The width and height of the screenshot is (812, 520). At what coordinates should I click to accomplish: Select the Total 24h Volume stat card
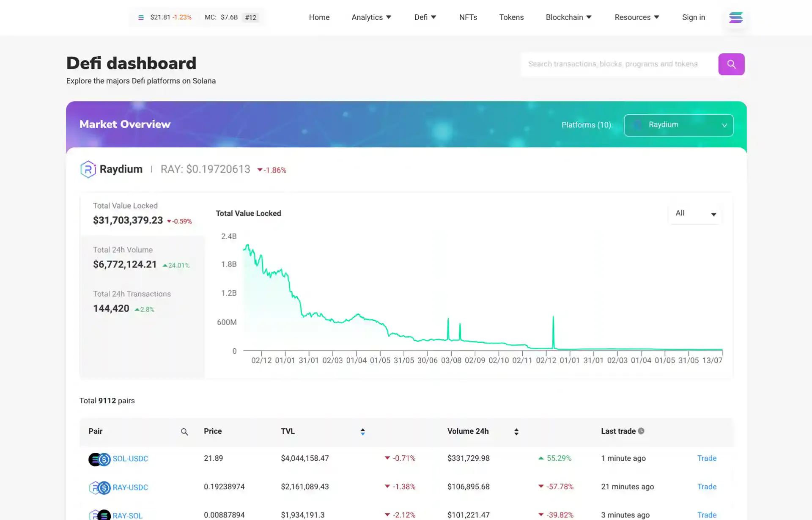[143, 258]
